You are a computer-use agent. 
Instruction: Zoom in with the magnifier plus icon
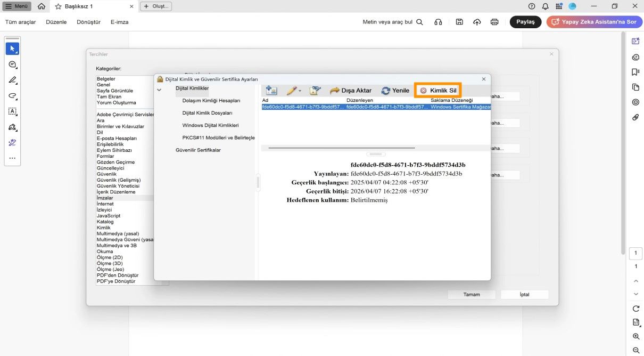636,336
